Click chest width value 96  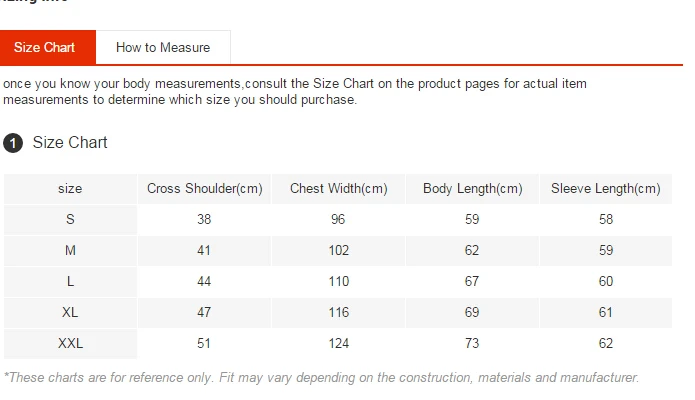pyautogui.click(x=338, y=220)
